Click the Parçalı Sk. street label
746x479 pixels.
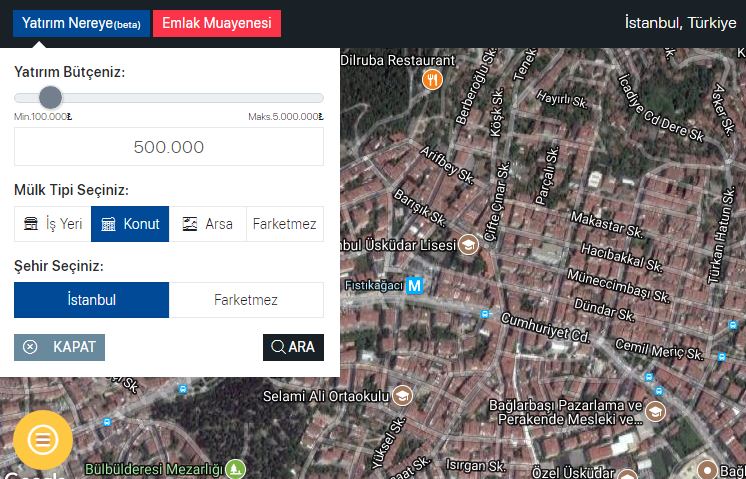547,176
